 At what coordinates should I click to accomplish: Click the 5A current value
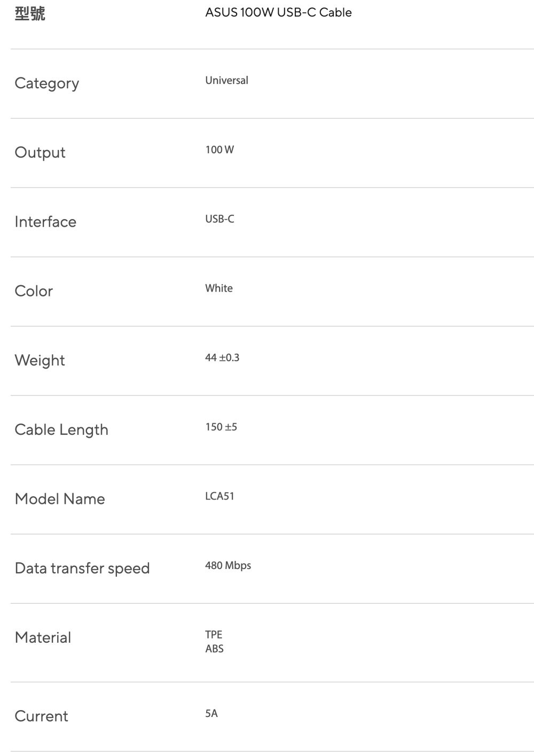click(211, 714)
